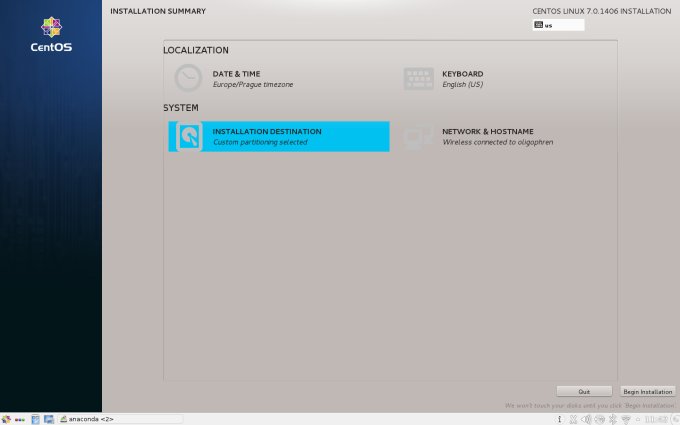Open the volume speaker tray icon

click(586, 419)
